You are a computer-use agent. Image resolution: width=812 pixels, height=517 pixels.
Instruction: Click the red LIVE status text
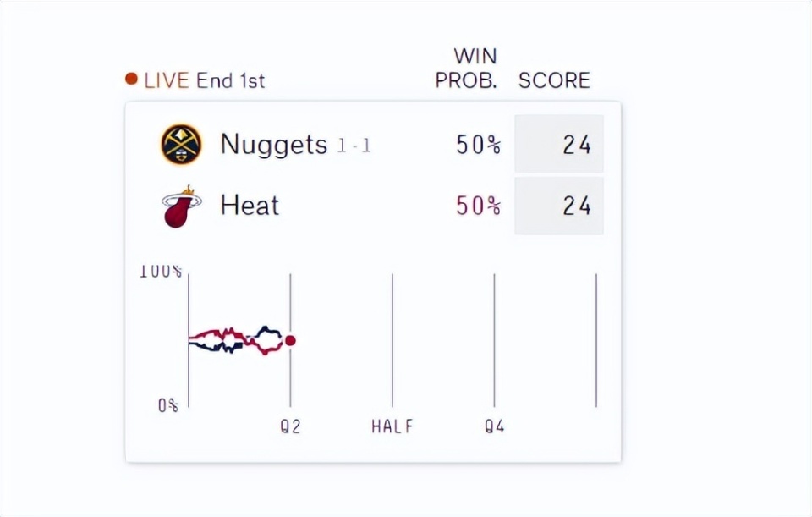167,80
